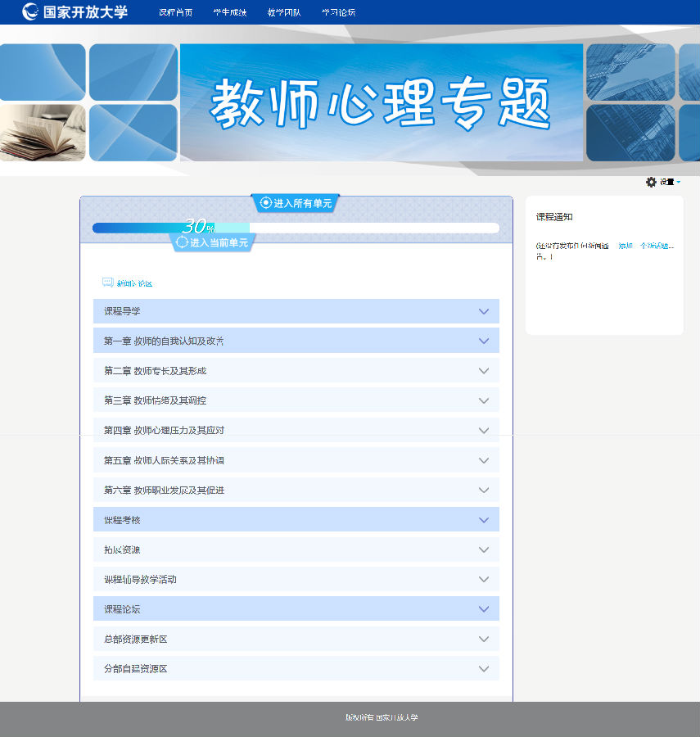Click the target icon on 进入所有单元 button

(x=264, y=204)
